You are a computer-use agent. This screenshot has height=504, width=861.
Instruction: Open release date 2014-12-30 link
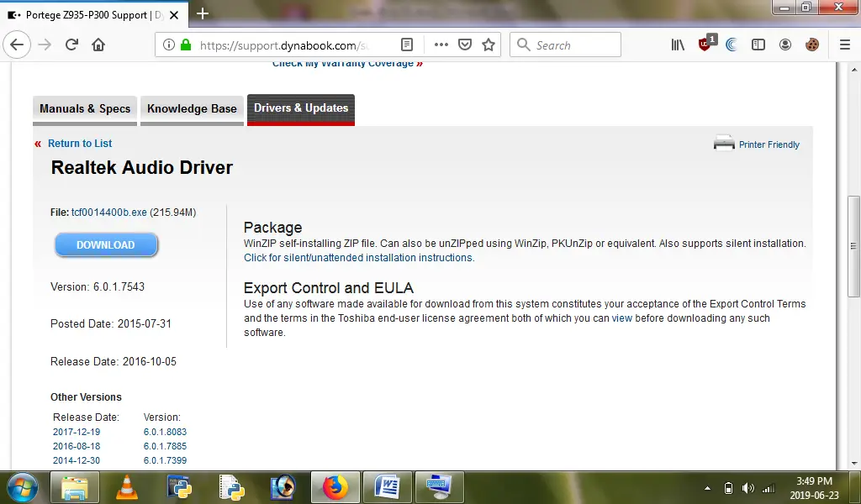pyautogui.click(x=77, y=460)
